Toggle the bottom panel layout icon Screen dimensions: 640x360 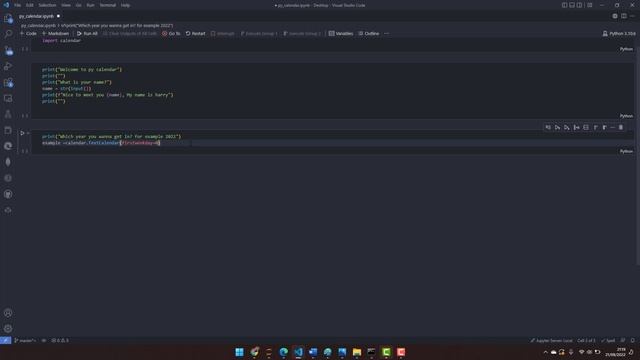572,5
